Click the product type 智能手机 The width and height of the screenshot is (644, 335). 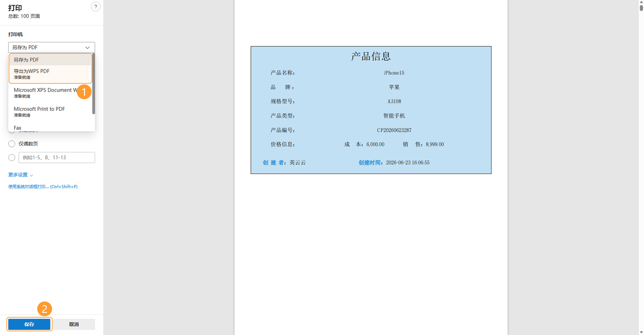(394, 116)
